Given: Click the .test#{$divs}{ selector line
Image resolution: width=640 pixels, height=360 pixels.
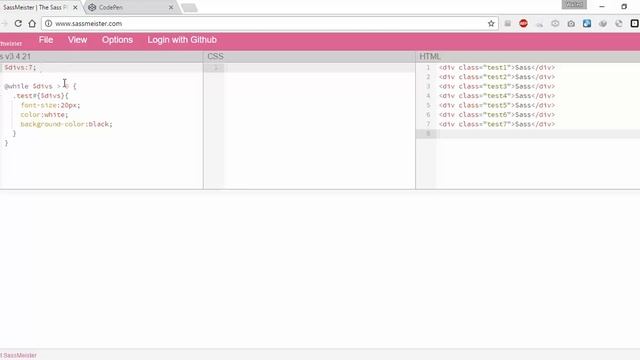Looking at the screenshot, I should (40, 96).
